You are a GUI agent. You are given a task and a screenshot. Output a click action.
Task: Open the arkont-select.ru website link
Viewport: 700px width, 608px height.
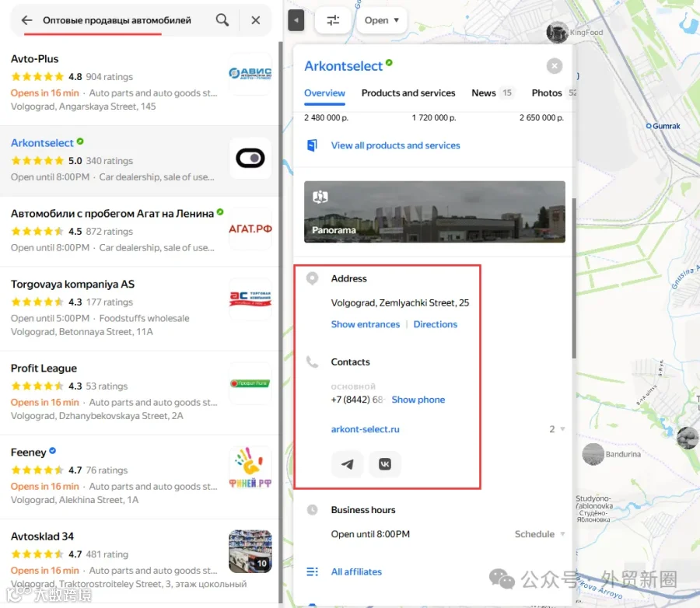pyautogui.click(x=366, y=429)
